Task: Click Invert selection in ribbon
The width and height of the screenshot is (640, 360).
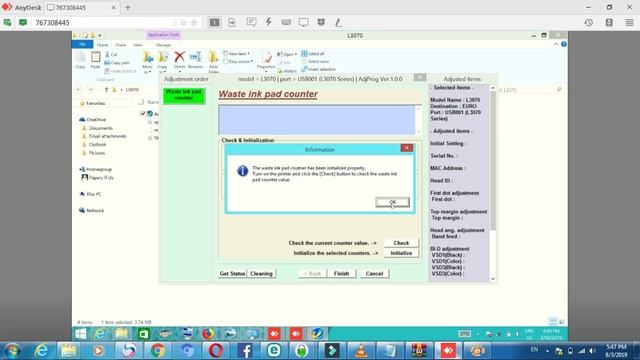Action: point(319,69)
